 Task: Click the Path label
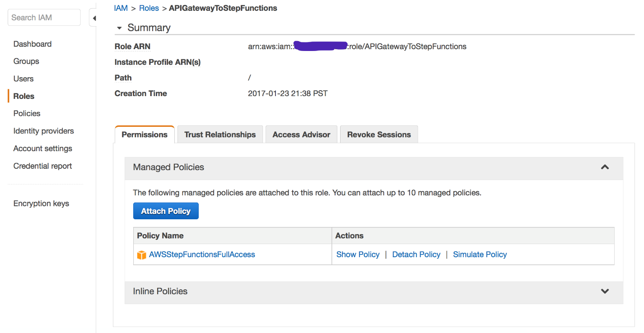123,78
